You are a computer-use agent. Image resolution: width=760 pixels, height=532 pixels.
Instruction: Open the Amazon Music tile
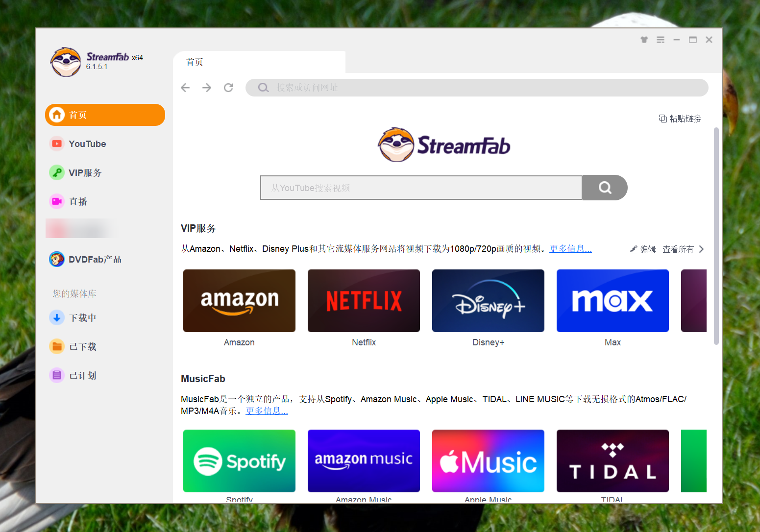tap(364, 461)
